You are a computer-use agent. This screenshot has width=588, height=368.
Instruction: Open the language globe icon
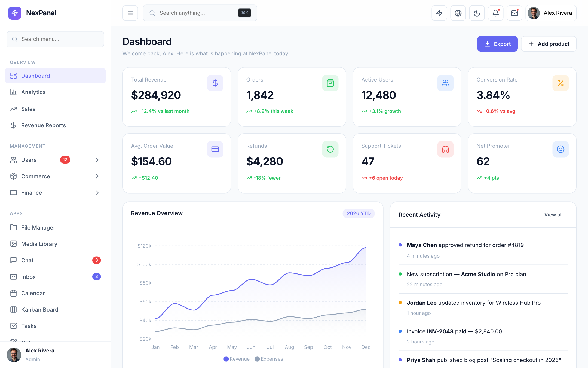[458, 13]
